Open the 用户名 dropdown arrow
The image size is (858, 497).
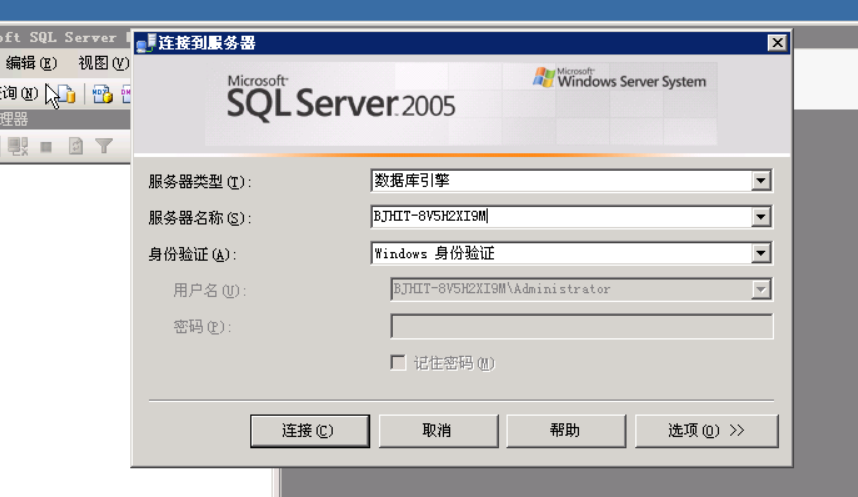[761, 289]
